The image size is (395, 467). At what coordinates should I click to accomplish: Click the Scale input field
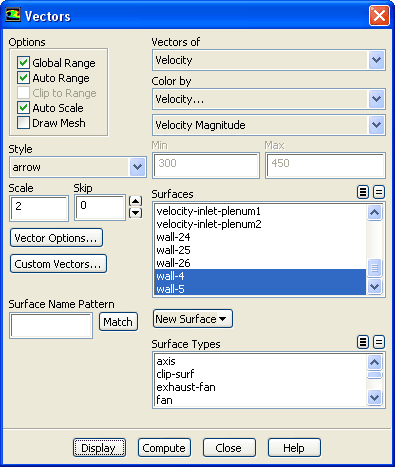[39, 208]
